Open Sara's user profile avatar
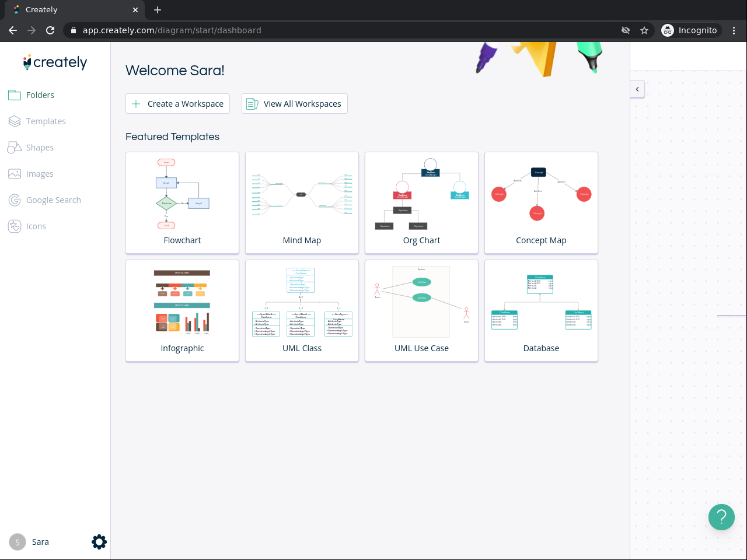 18,542
